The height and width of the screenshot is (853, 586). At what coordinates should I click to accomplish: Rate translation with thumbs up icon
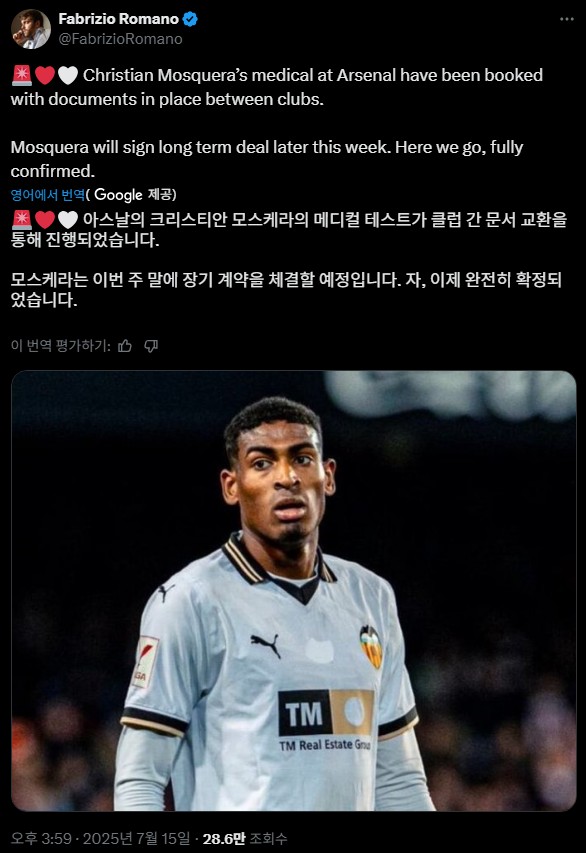125,346
